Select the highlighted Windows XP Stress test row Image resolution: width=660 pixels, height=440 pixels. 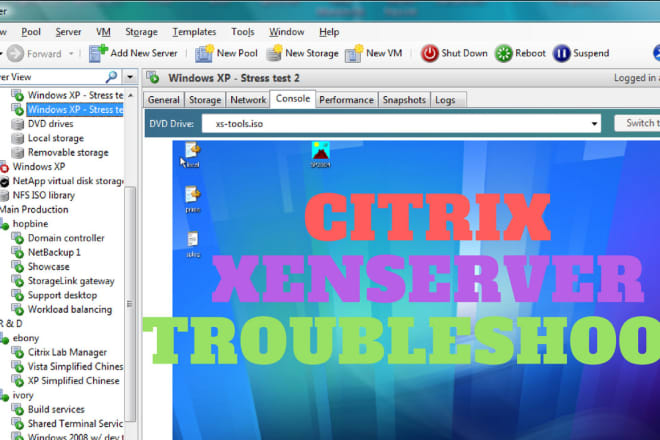pyautogui.click(x=75, y=109)
